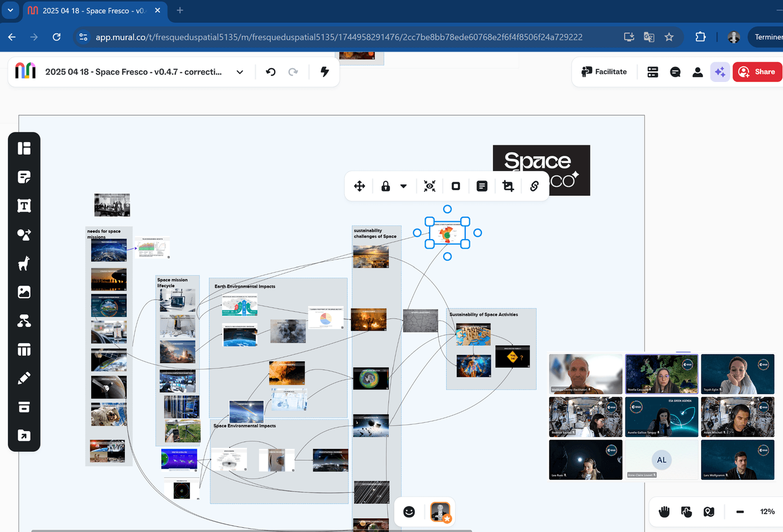
Task: Click 'Space mission lifecycle' area title
Action: coord(172,283)
